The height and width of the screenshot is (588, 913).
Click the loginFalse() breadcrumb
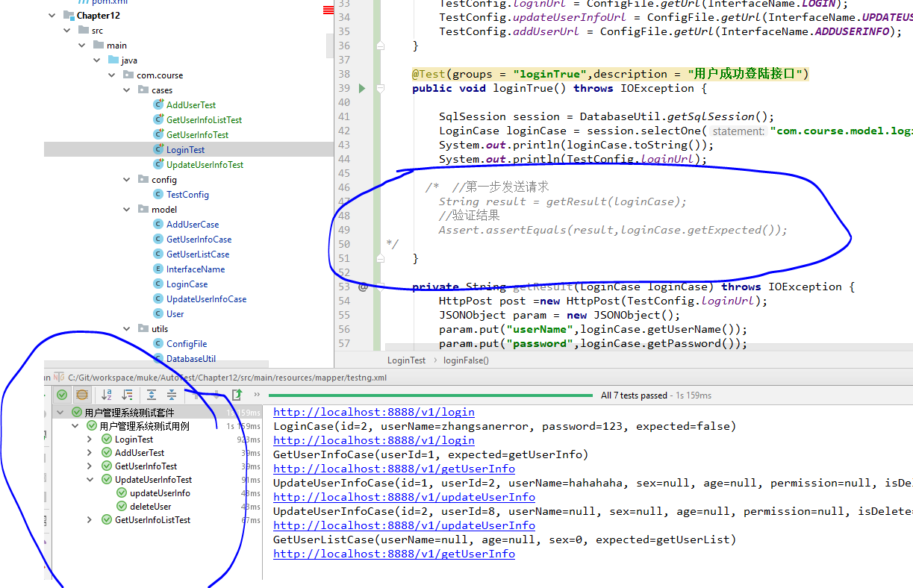click(466, 360)
